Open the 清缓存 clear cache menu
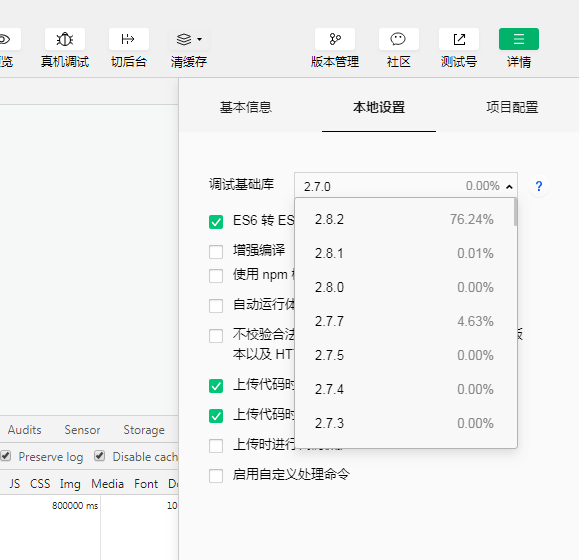 click(189, 39)
